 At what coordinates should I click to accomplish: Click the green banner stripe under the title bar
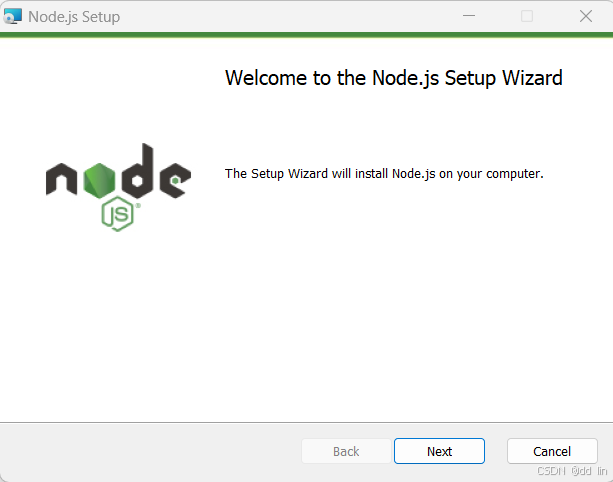point(306,35)
